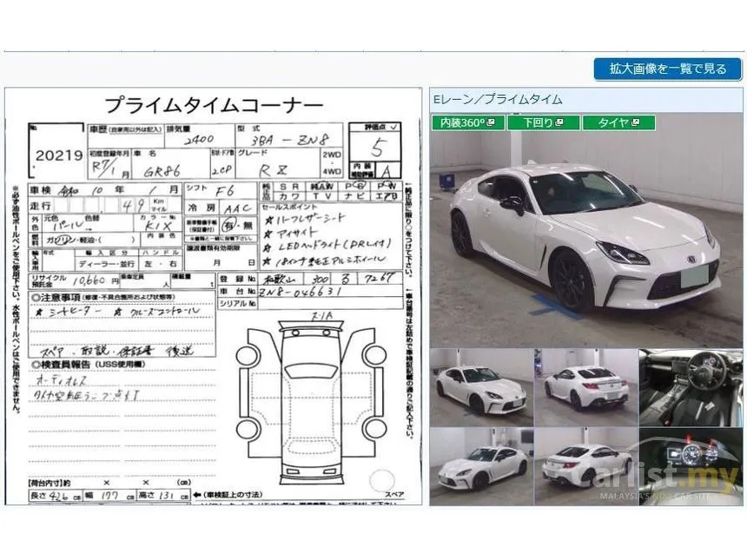747x560 pixels.
Task: Open the large front-quarter photo of the white GR86
Action: tap(586, 230)
